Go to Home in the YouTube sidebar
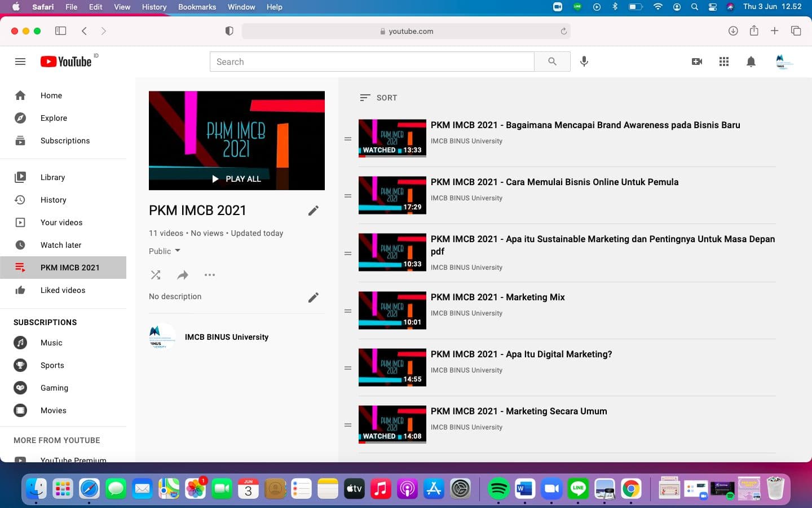The height and width of the screenshot is (508, 812). click(63, 95)
